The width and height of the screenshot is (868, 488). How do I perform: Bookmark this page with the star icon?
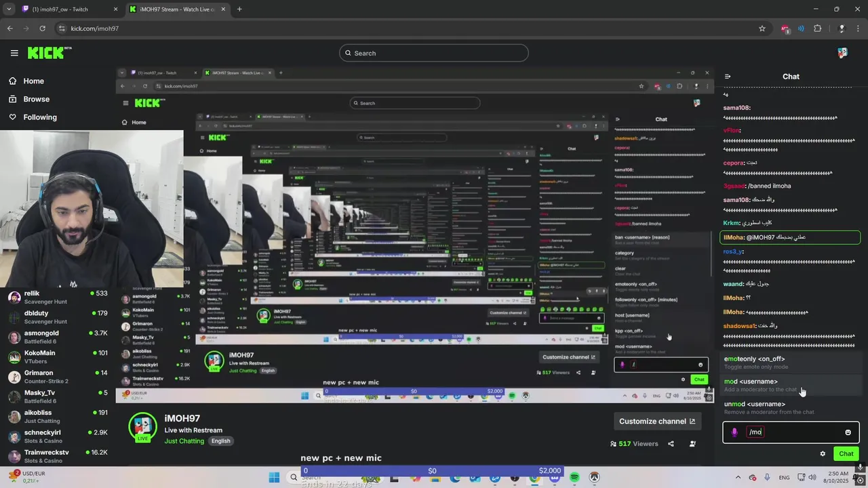762,28
